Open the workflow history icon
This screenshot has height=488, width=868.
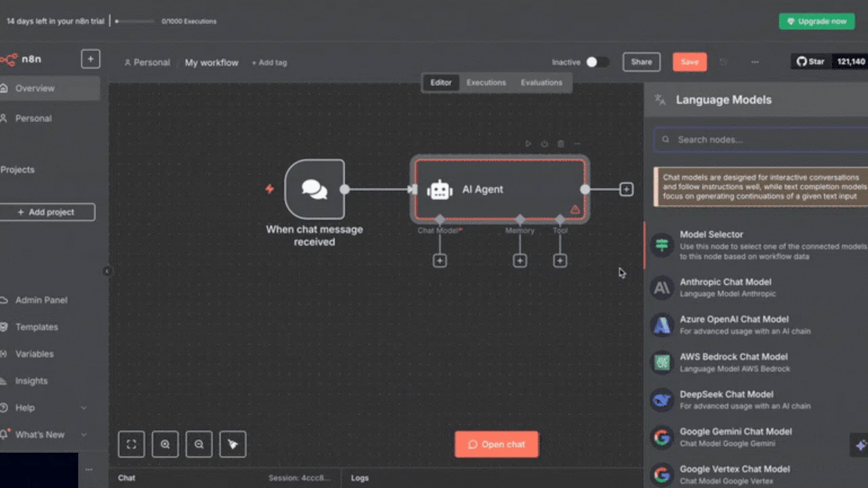(x=723, y=62)
